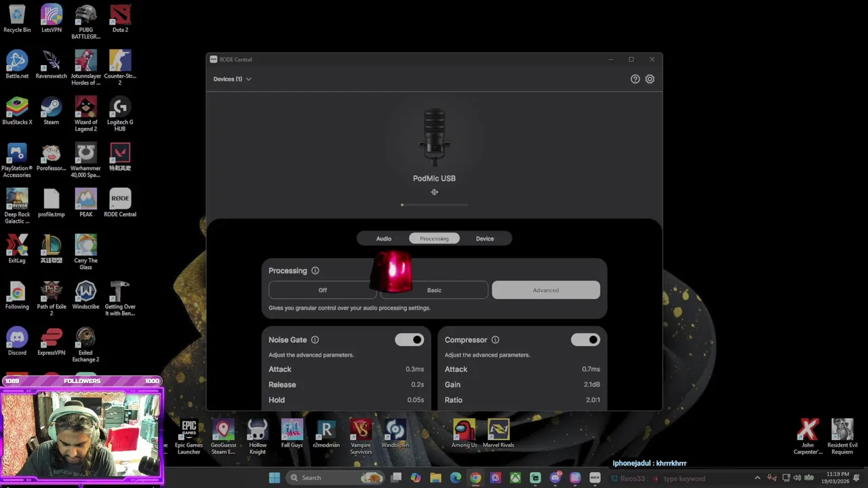Select the Marvel Rivals desktop icon
Viewport: 868px width, 488px height.
(x=498, y=434)
